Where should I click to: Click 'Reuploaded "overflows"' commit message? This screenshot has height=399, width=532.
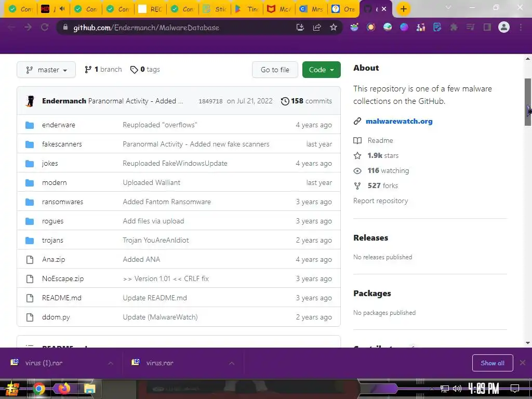tap(160, 125)
